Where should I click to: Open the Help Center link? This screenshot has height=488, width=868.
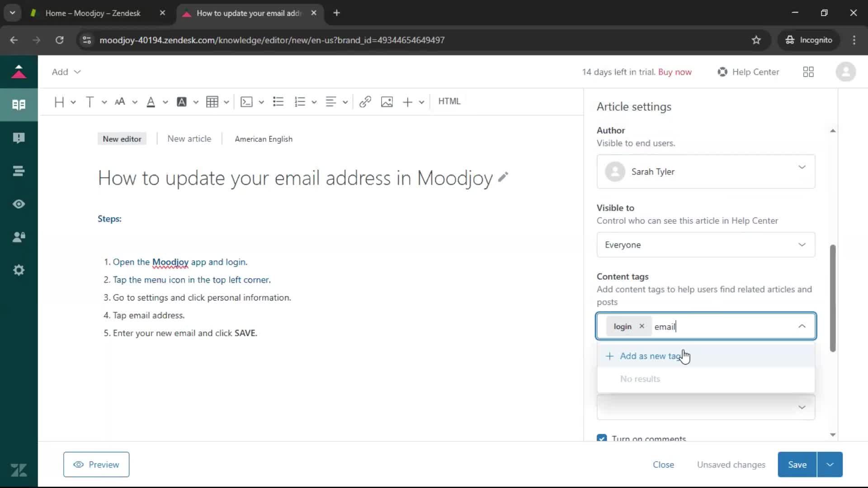(x=748, y=72)
